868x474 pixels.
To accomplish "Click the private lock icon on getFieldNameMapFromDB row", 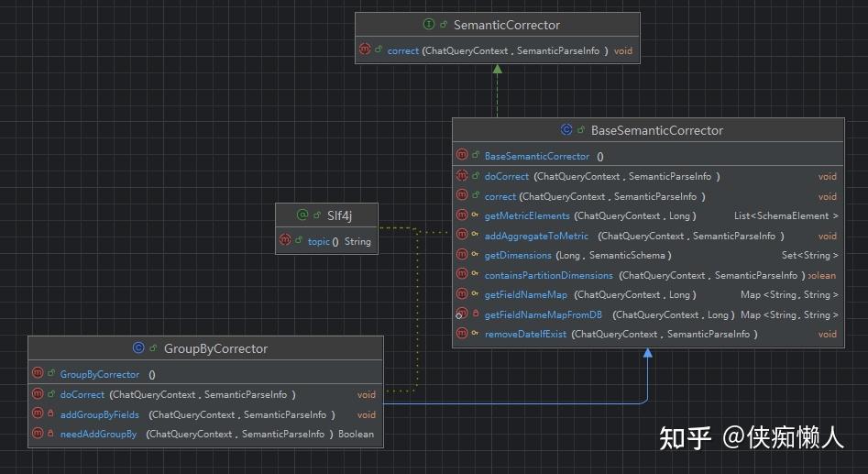I will [x=476, y=314].
